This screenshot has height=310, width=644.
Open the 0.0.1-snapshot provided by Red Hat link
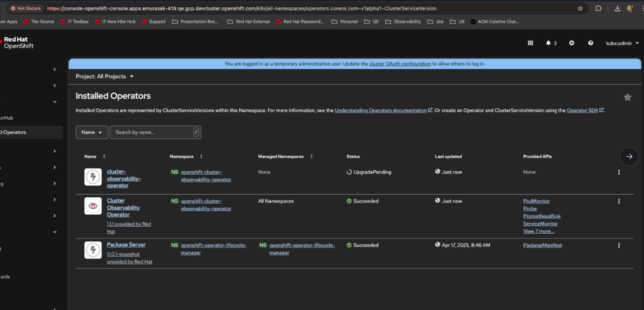[129, 258]
